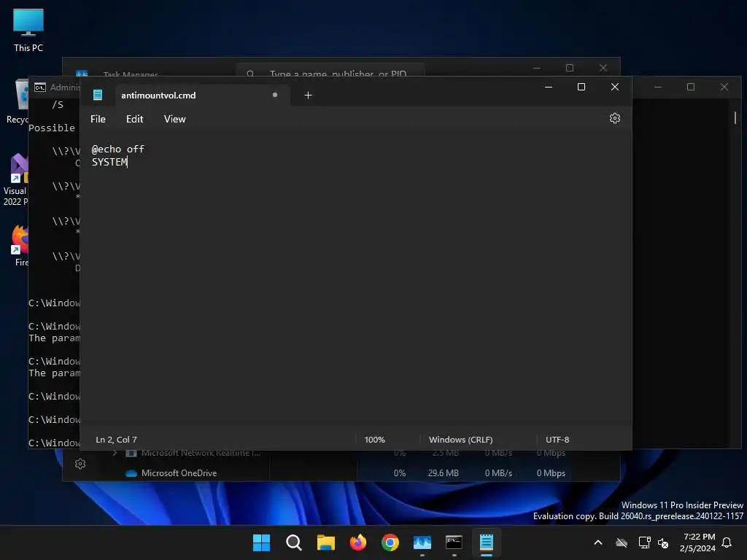Switch to Task Manager from the taskbar
747x560 pixels.
[x=422, y=542]
